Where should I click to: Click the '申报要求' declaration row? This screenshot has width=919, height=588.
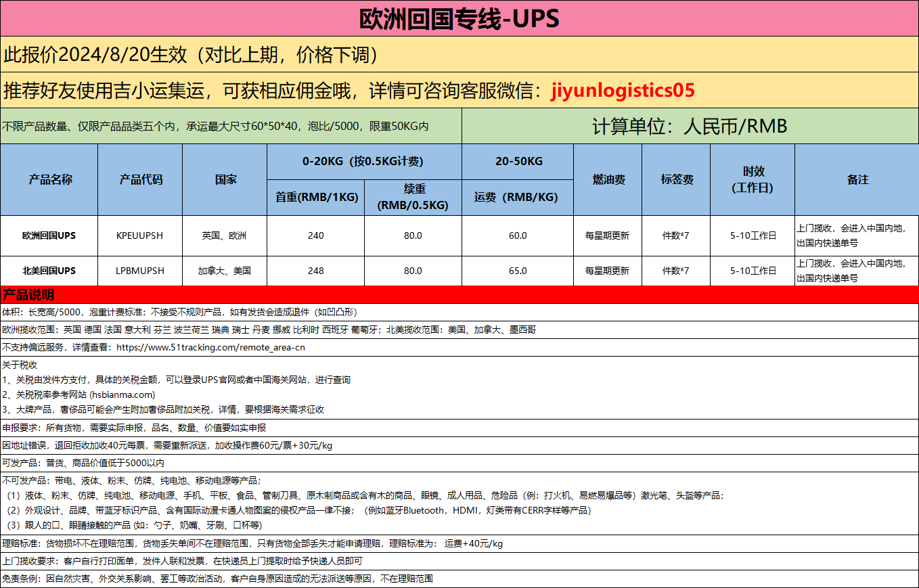459,428
